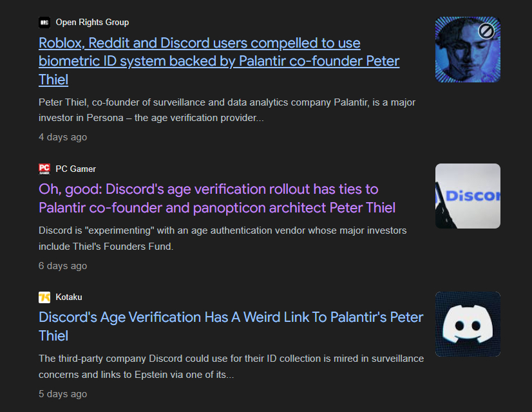Click the blocked circle icon on first thumbnail
This screenshot has height=412, width=532.
[x=486, y=31]
